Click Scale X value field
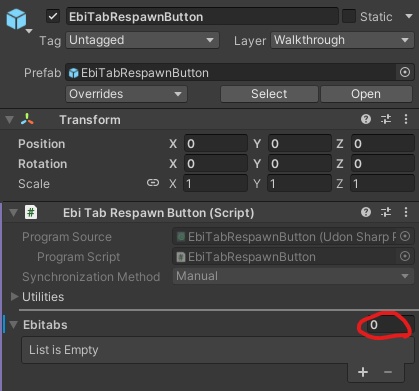The width and height of the screenshot is (419, 391). click(x=216, y=183)
